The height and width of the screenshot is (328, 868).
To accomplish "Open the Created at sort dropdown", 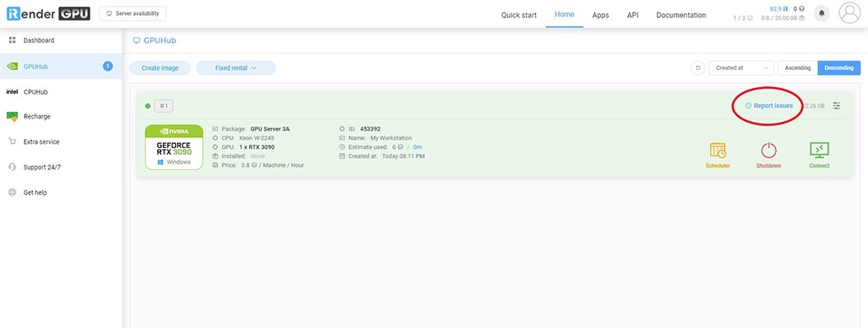I will (741, 68).
